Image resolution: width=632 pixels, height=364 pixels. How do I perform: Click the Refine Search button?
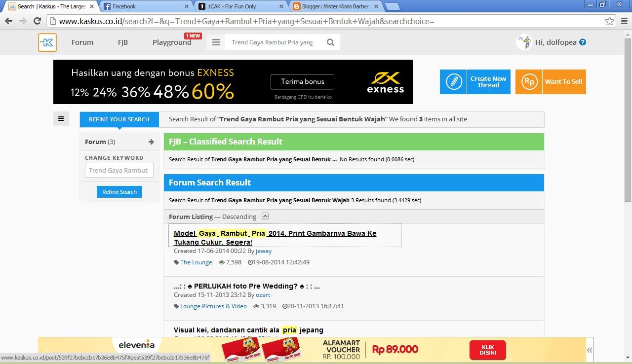[119, 192]
